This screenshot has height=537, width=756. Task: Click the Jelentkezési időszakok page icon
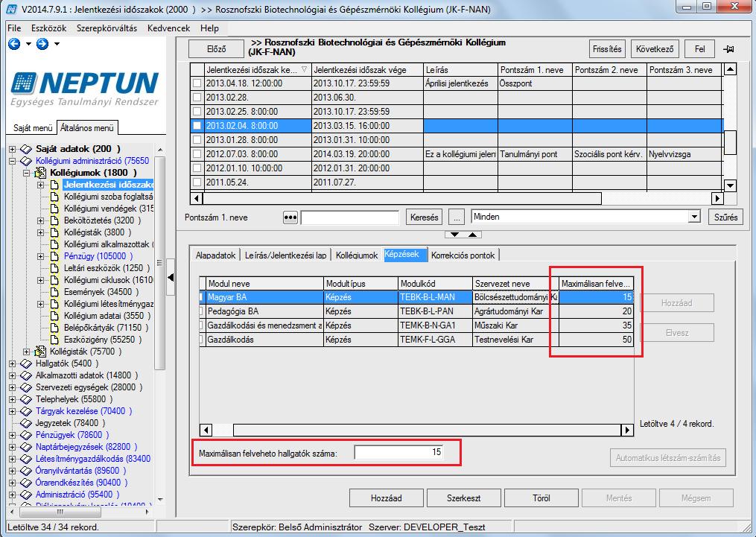click(x=54, y=185)
